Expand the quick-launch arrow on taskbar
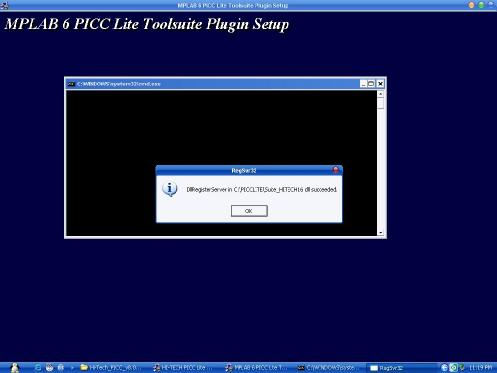This screenshot has height=373, width=497. pos(72,368)
